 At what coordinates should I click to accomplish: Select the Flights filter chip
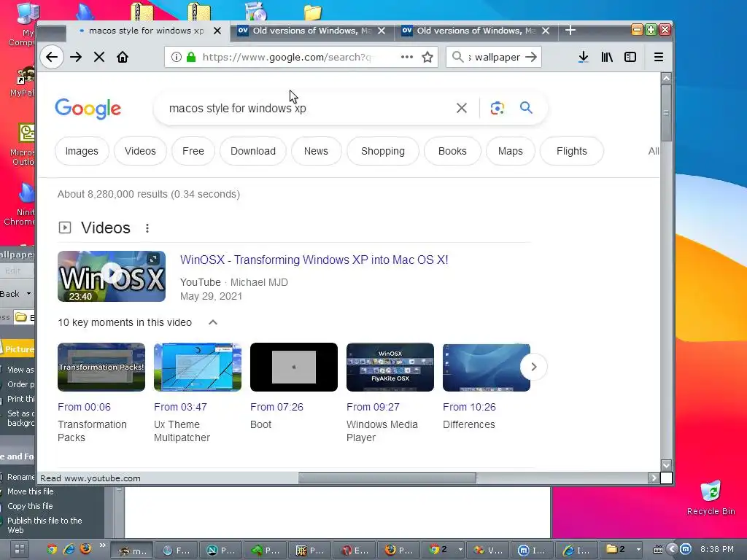pos(572,151)
